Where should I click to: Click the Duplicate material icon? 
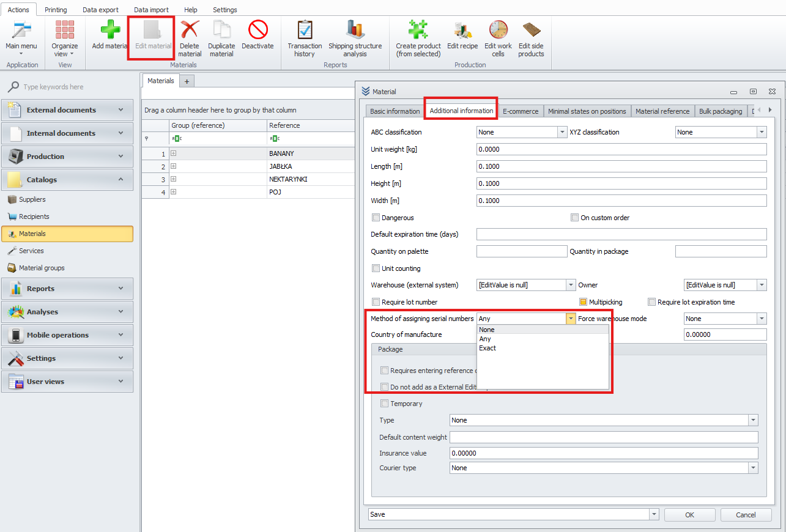[x=221, y=31]
